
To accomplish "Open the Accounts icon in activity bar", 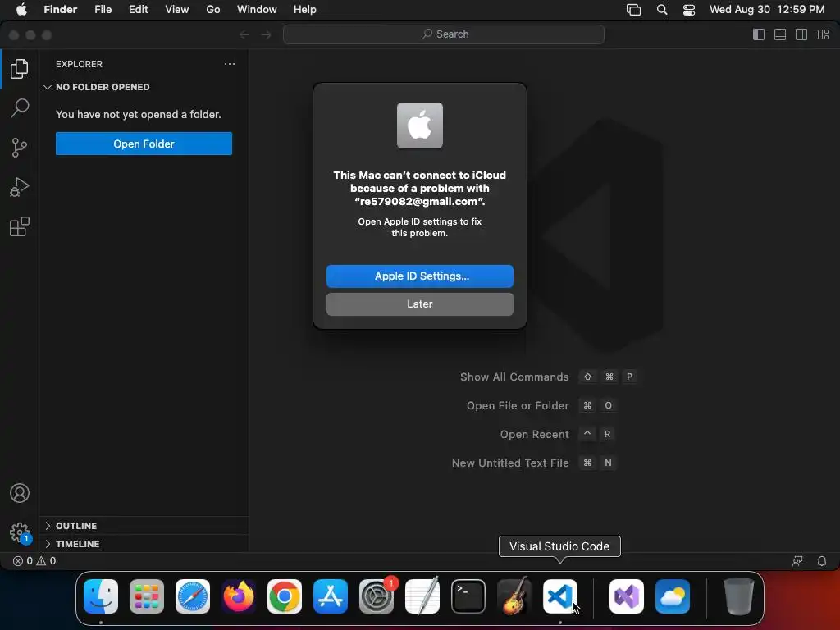I will [20, 493].
